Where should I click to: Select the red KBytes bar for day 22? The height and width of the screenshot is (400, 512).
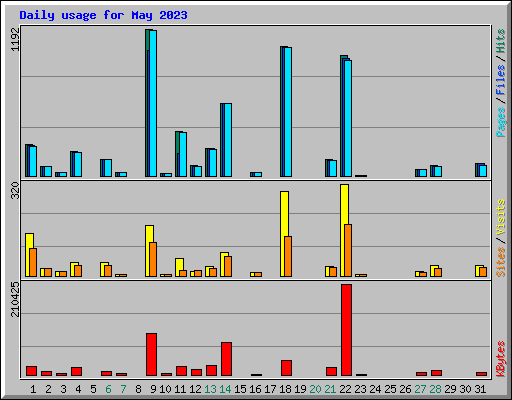pos(346,330)
